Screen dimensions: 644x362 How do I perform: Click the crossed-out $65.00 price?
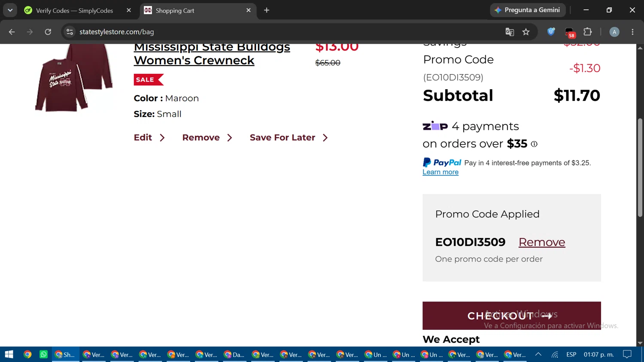(328, 63)
